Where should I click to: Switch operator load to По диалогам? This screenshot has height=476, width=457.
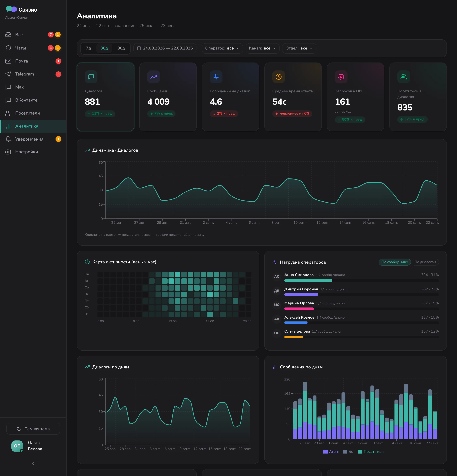click(x=425, y=262)
